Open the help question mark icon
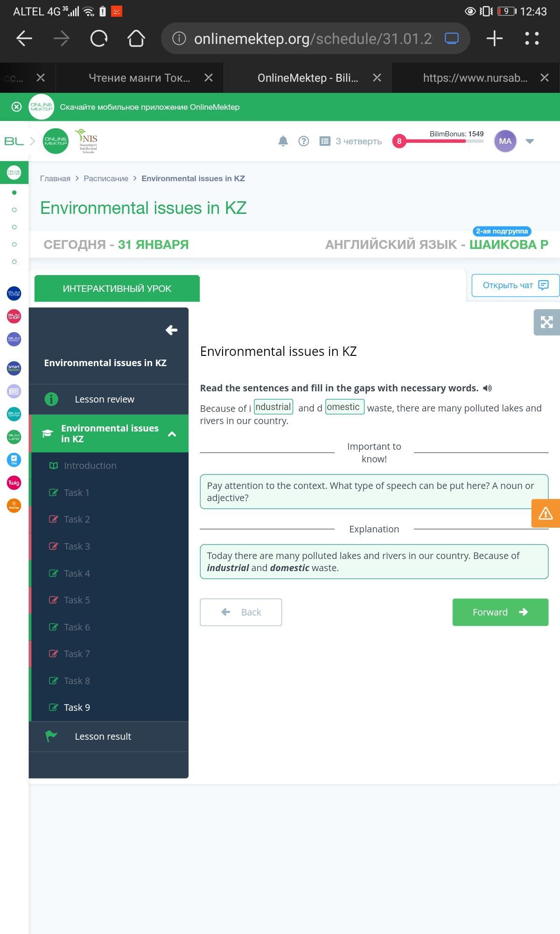Viewport: 560px width, 934px height. pos(303,141)
